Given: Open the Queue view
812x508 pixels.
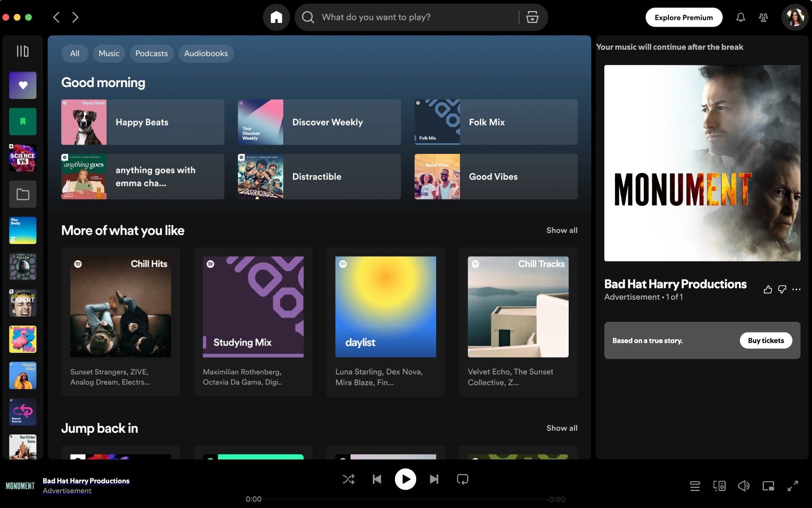Looking at the screenshot, I should tap(695, 486).
